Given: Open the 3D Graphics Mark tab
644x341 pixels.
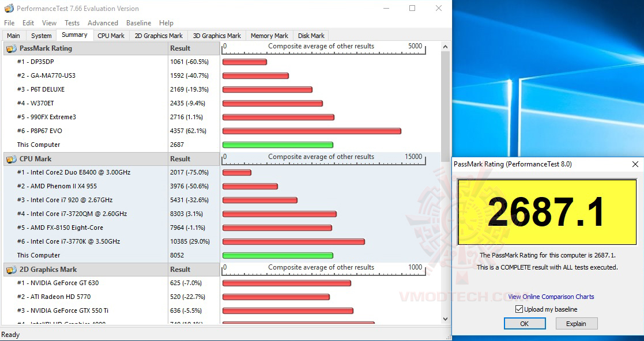Looking at the screenshot, I should (216, 35).
